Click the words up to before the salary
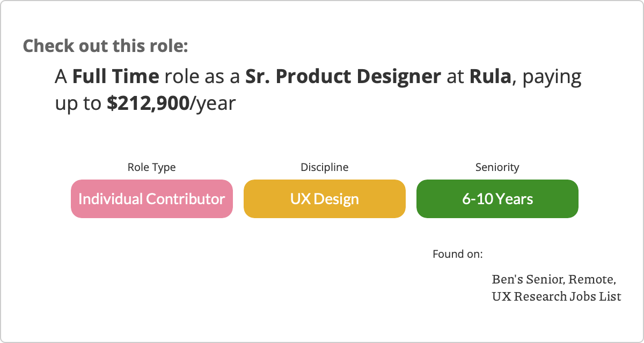This screenshot has width=644, height=343. (x=79, y=103)
